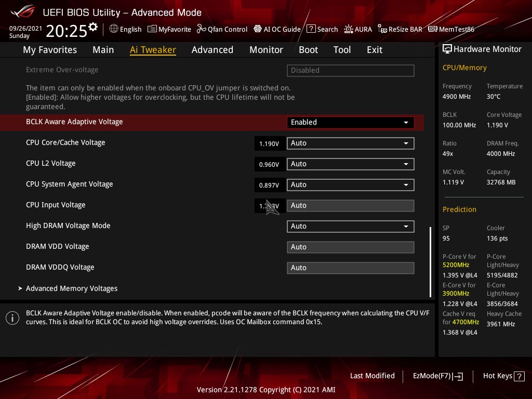Click the 5200MHz P-Core prediction value
This screenshot has width=532, height=399.
[x=456, y=265]
